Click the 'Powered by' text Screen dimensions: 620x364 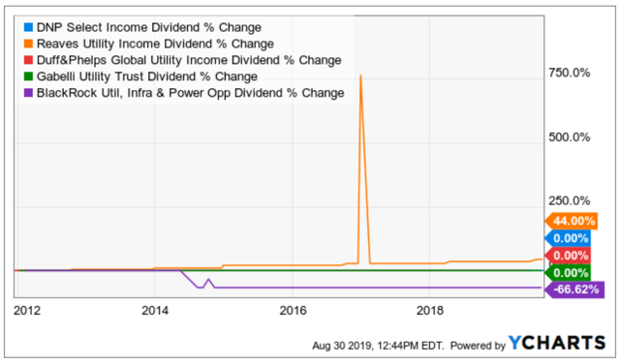coord(478,346)
